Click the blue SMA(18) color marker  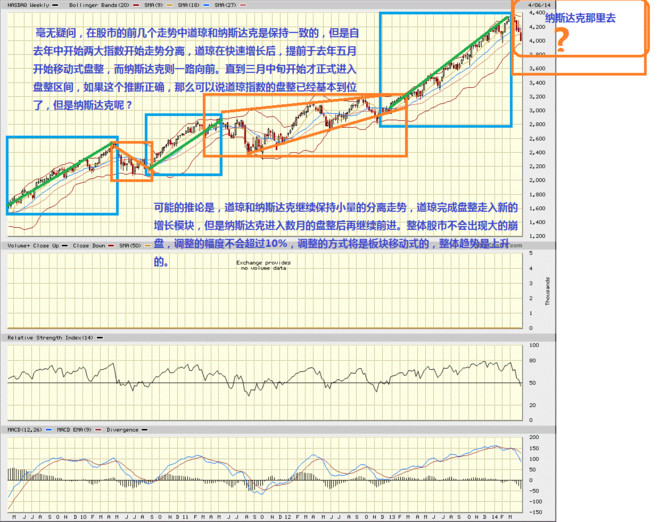pos(205,5)
